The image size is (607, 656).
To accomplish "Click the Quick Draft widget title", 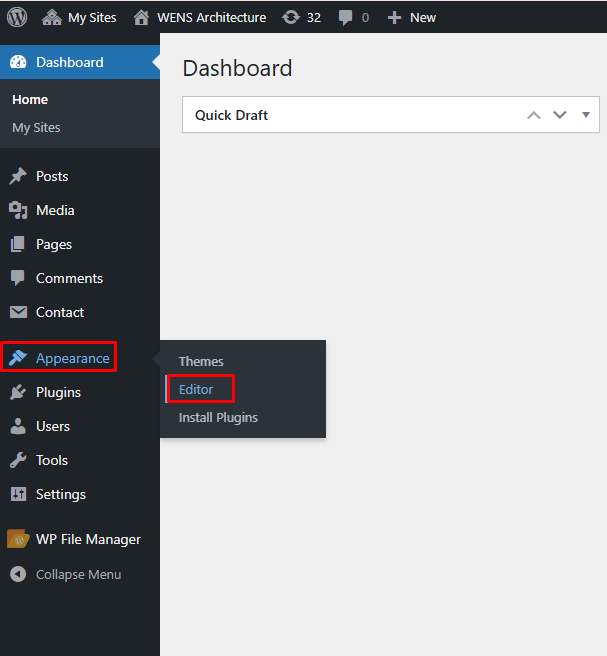I will (x=231, y=115).
